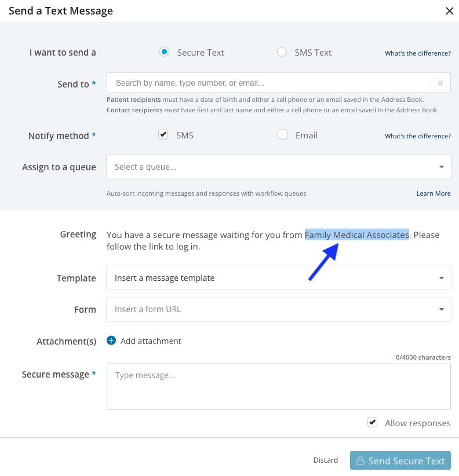
Task: Expand the Insert a message template dropdown
Action: 278,278
